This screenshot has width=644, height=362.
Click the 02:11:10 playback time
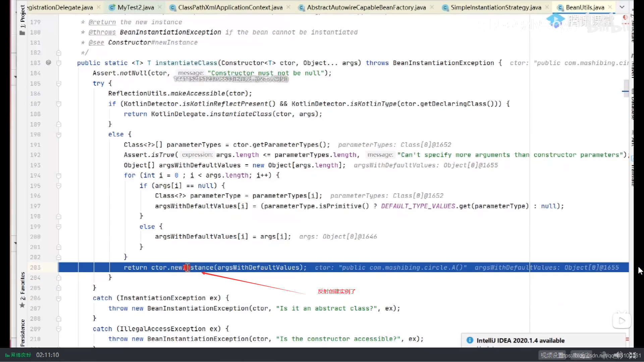coord(48,355)
